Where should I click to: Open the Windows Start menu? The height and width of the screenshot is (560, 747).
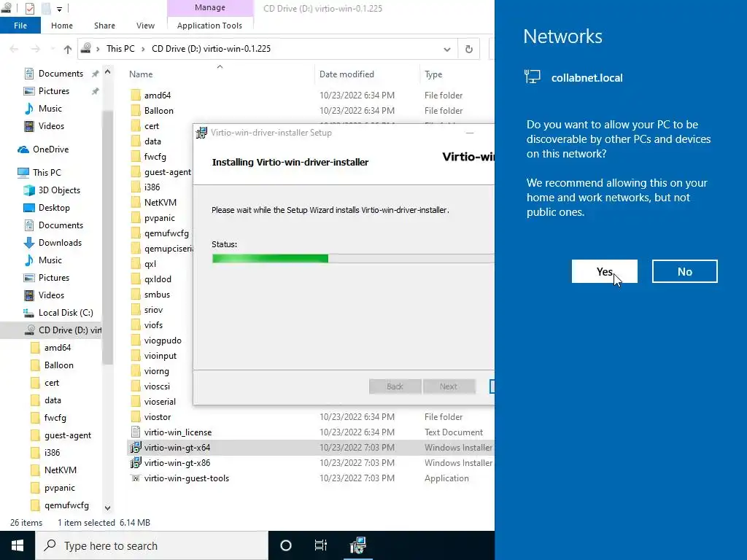click(x=18, y=545)
